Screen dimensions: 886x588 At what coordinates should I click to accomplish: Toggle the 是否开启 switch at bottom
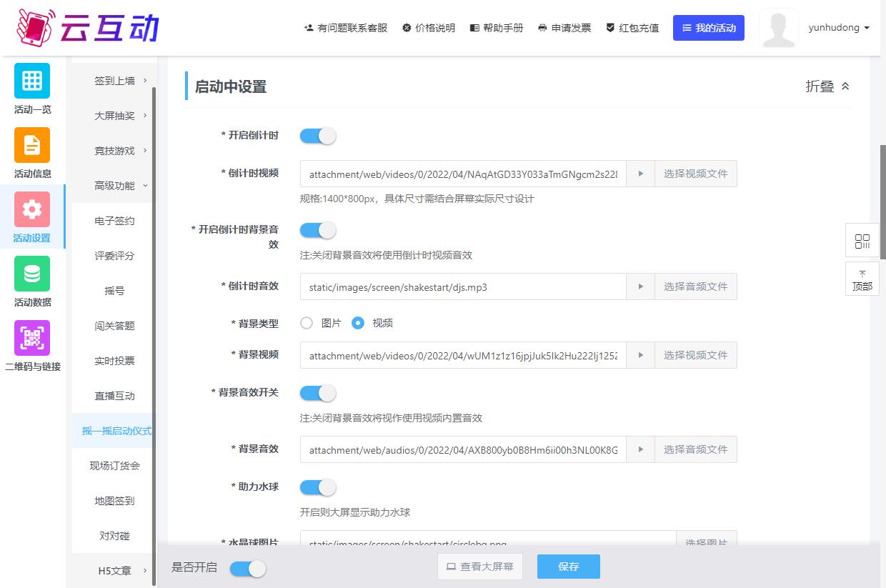point(247,568)
